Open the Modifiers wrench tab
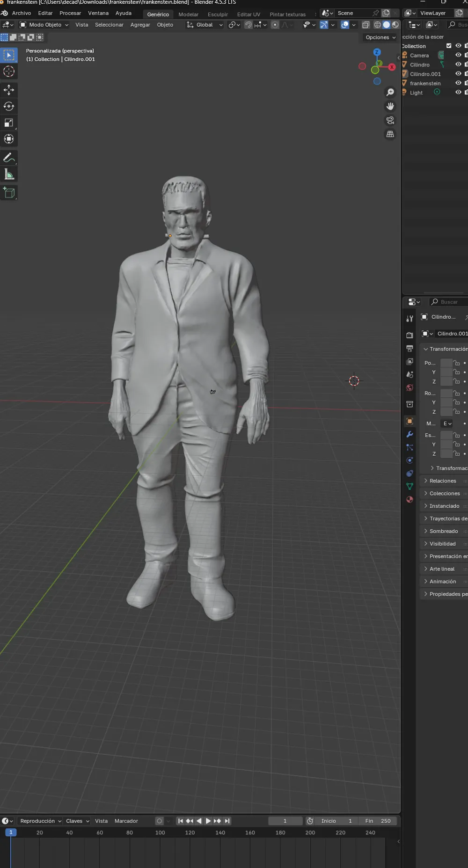The width and height of the screenshot is (468, 868). 409,434
